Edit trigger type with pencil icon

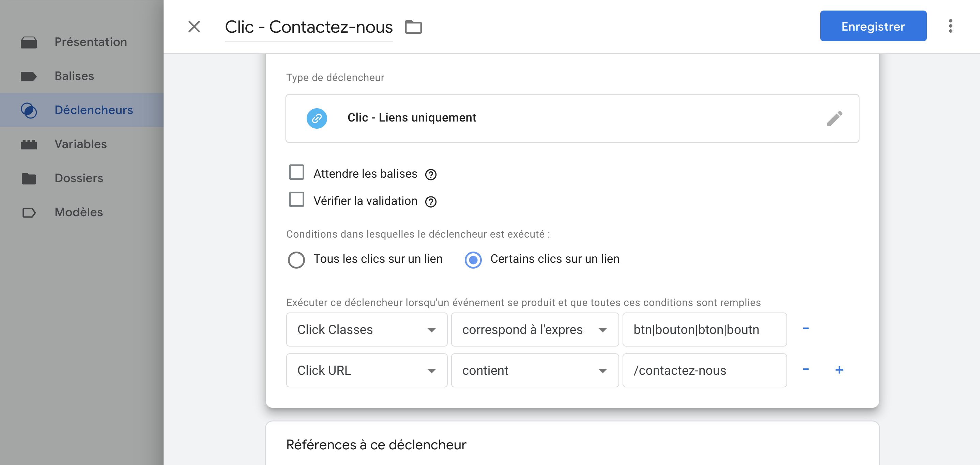pos(834,118)
